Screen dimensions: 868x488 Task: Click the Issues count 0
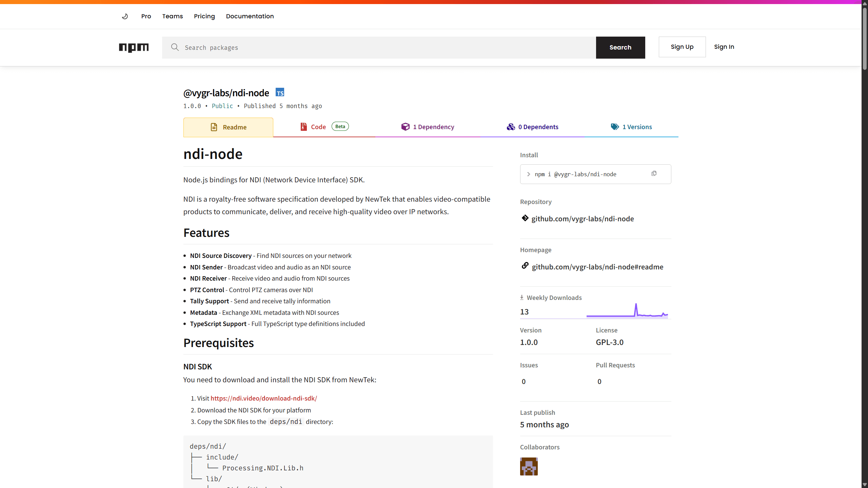[x=524, y=382]
